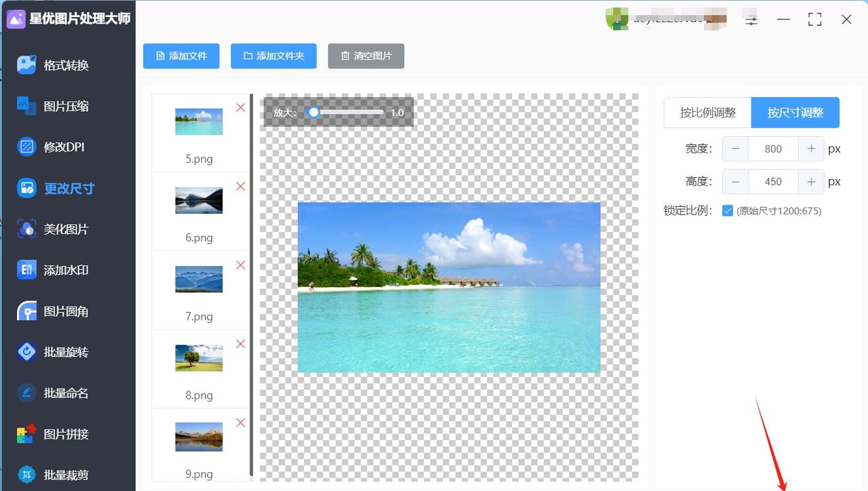Close the application window
Viewport: 868px width, 491px height.
(x=846, y=20)
